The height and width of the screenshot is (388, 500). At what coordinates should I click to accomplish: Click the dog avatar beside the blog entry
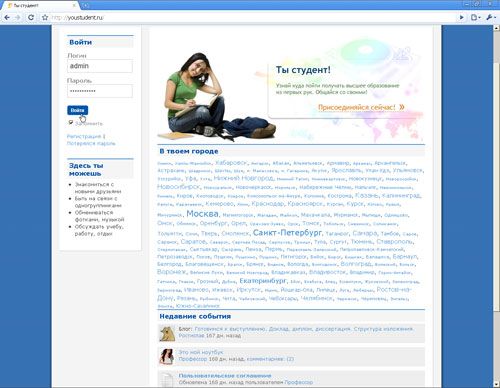167,333
